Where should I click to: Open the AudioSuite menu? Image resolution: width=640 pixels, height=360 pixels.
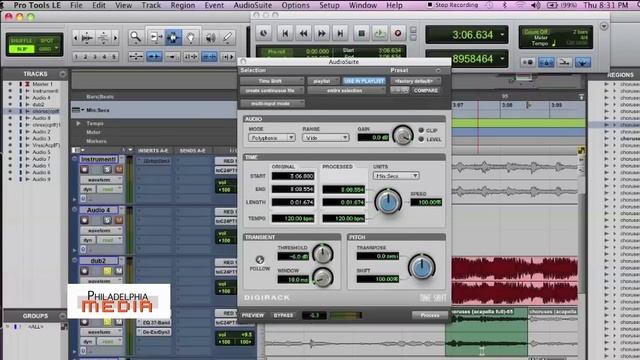click(253, 5)
